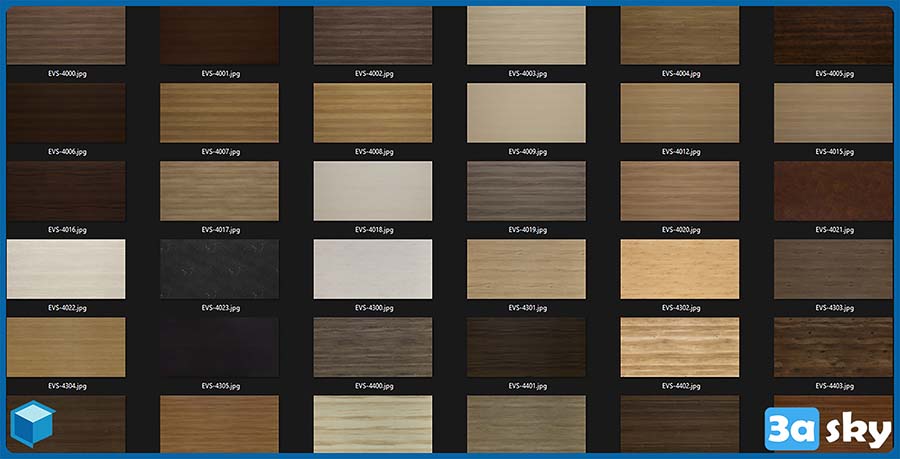Select the gray EVS-4019.jpg wood thumbnail
This screenshot has height=459, width=900.
tap(526, 191)
